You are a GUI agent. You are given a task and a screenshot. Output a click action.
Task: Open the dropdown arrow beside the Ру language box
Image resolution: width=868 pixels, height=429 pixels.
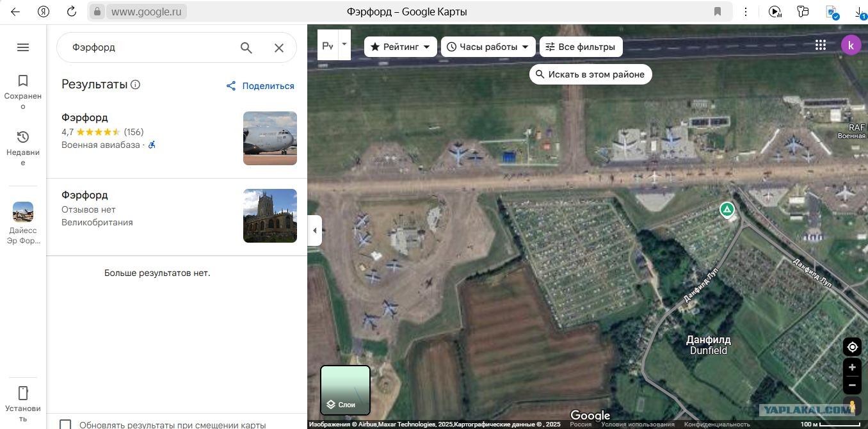click(344, 45)
